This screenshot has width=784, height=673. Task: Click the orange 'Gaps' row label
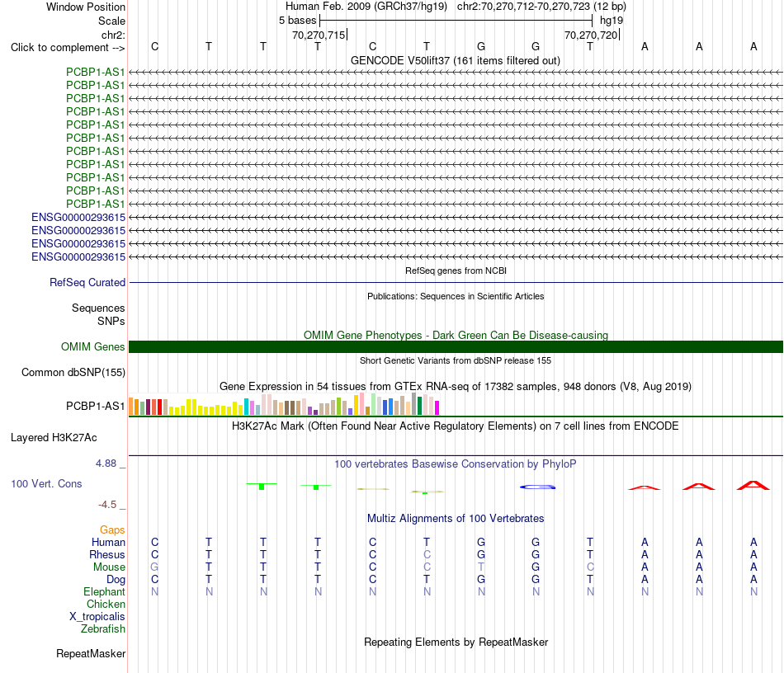tap(112, 529)
